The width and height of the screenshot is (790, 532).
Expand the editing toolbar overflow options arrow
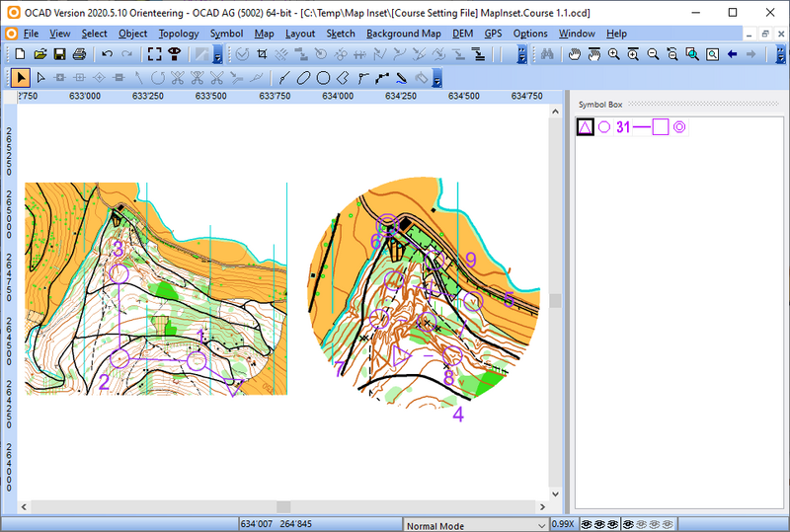point(522,54)
